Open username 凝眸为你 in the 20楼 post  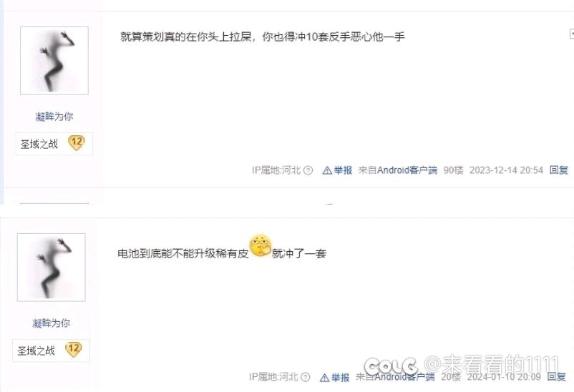click(52, 323)
